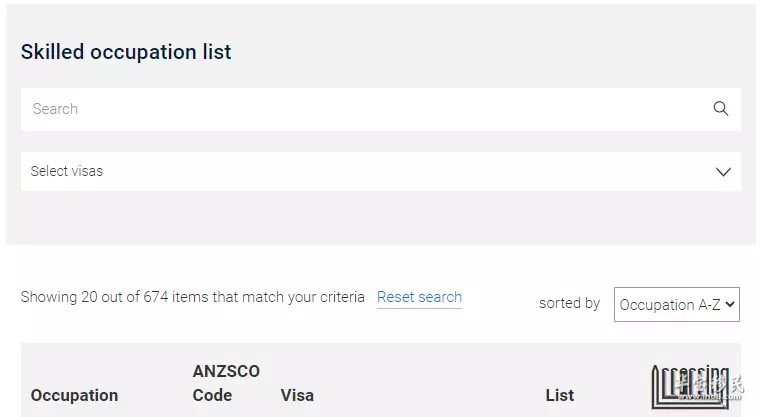Sort by the Occupation column header
The image size is (762, 417).
point(74,395)
